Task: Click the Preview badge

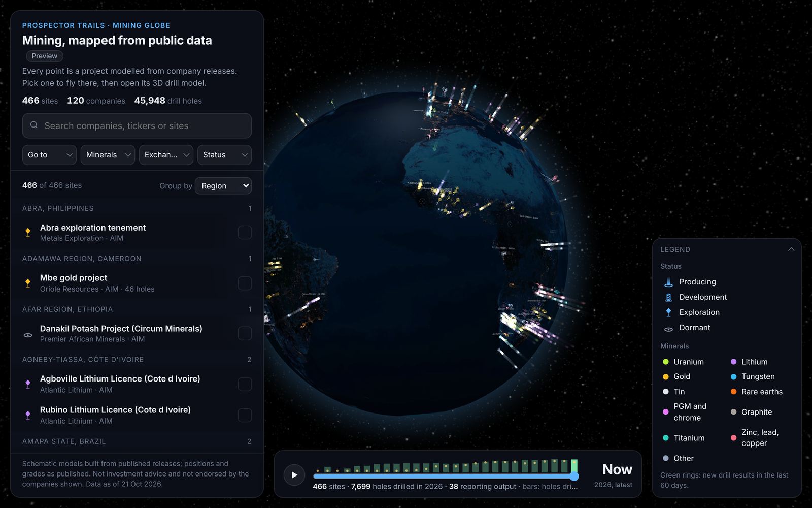Action: (45, 56)
